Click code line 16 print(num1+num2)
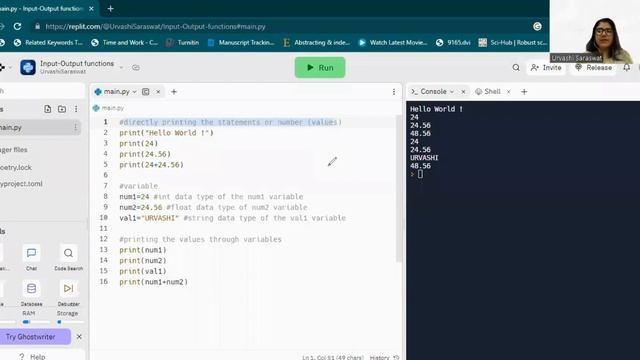The image size is (640, 360). (153, 282)
